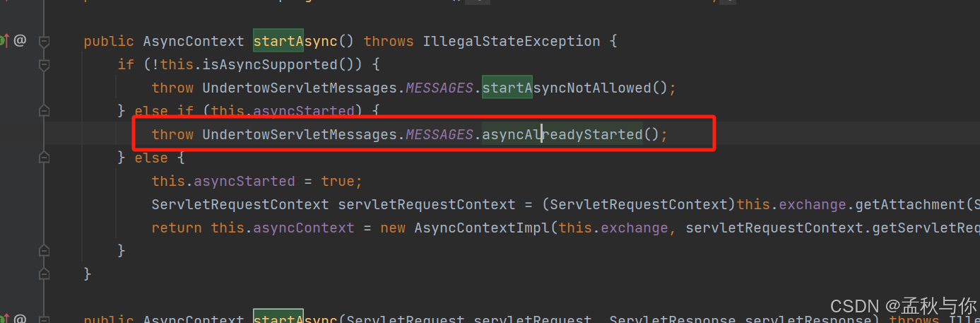Screen dimensions: 980x323
Task: Click AsyncContext return type in first declaration
Action: pyautogui.click(x=194, y=41)
